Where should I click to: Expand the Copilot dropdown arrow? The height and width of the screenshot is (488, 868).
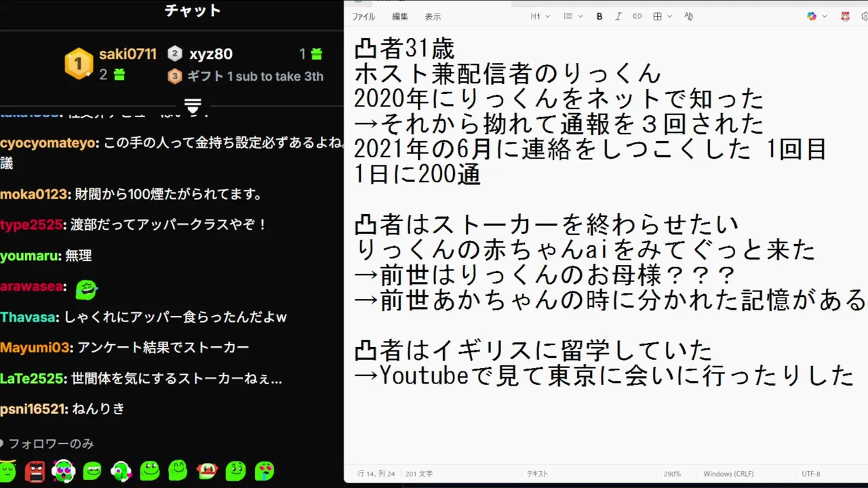click(825, 16)
